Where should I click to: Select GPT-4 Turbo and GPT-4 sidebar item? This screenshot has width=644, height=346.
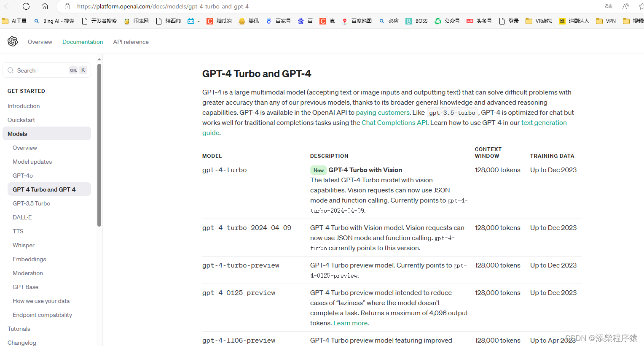[49, 189]
